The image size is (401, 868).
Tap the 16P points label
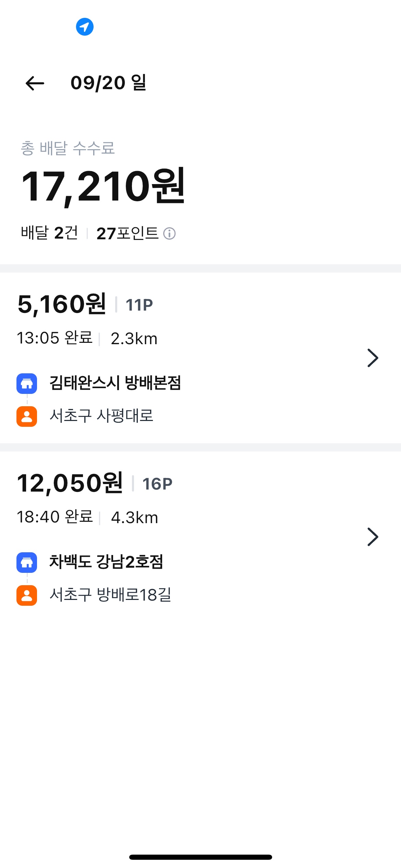tap(157, 484)
